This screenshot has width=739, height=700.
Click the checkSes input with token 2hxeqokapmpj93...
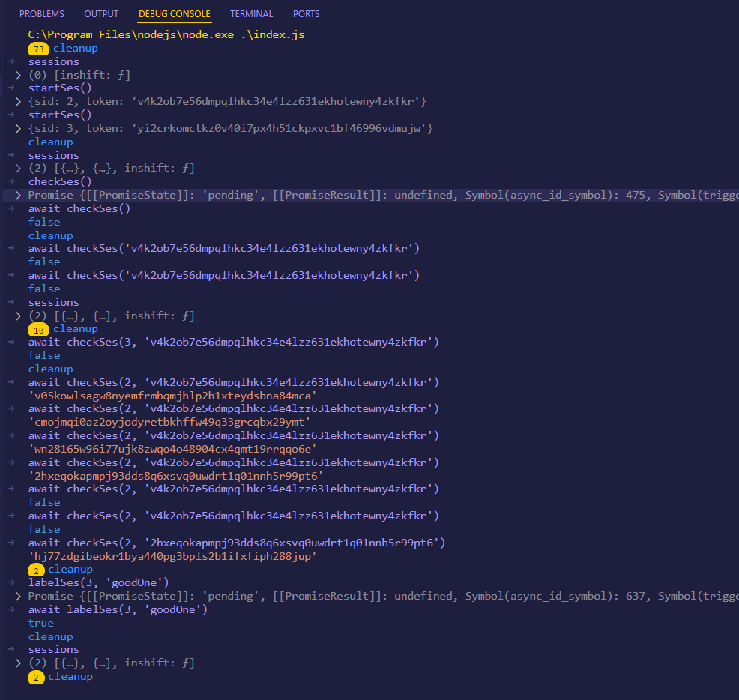pos(237,543)
